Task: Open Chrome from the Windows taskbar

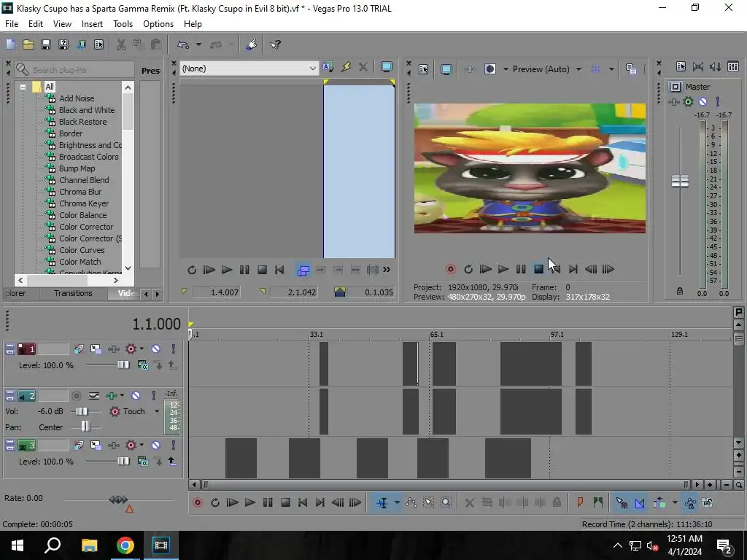Action: tap(125, 545)
